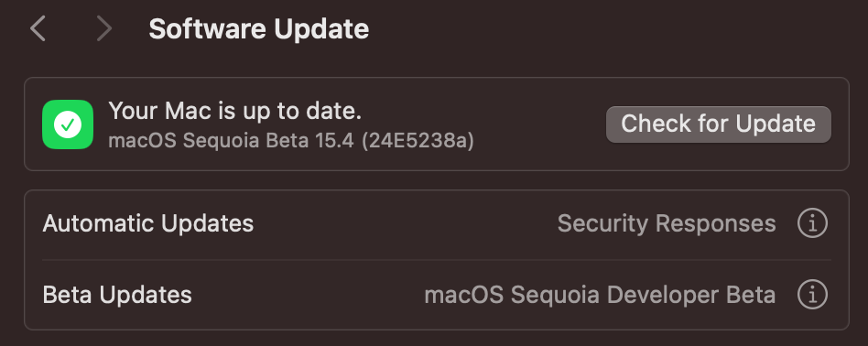The image size is (868, 346).
Task: Click the word Responses in Automatic Updates value
Action: point(716,223)
